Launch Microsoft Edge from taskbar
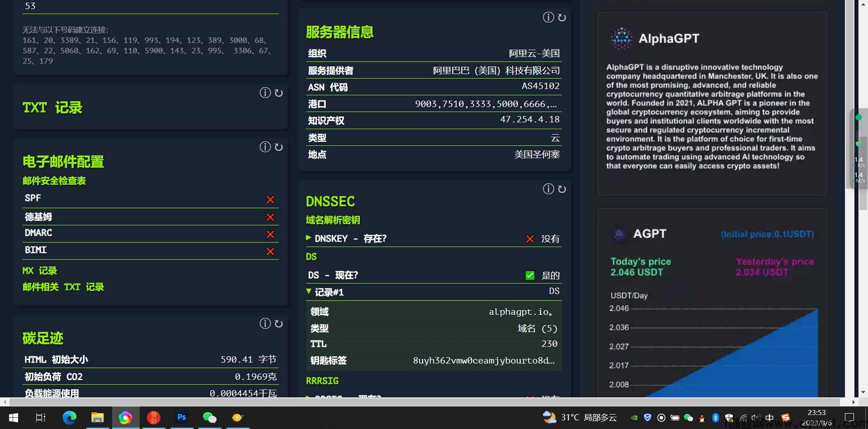Image resolution: width=868 pixels, height=429 pixels. 69,418
